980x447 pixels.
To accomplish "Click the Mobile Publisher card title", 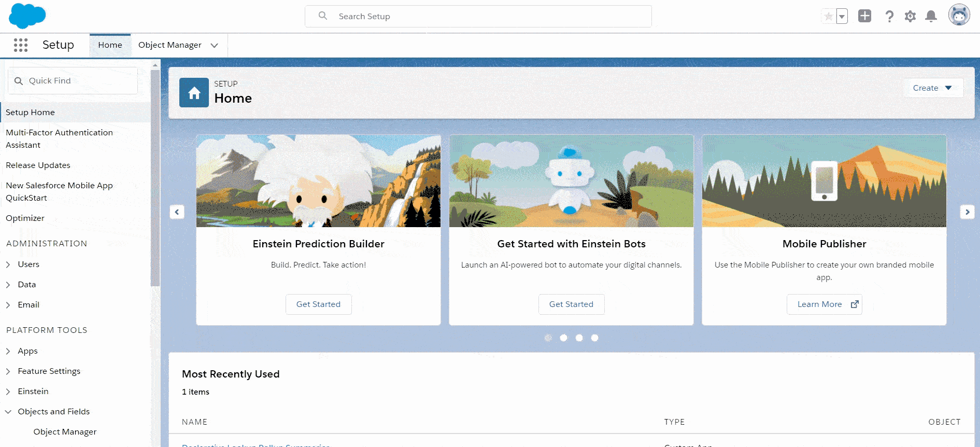I will tap(825, 244).
